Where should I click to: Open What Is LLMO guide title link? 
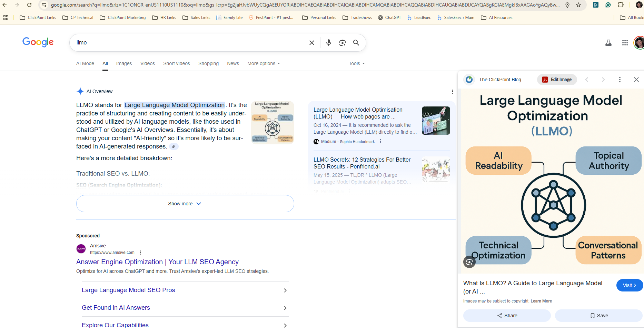[533, 287]
